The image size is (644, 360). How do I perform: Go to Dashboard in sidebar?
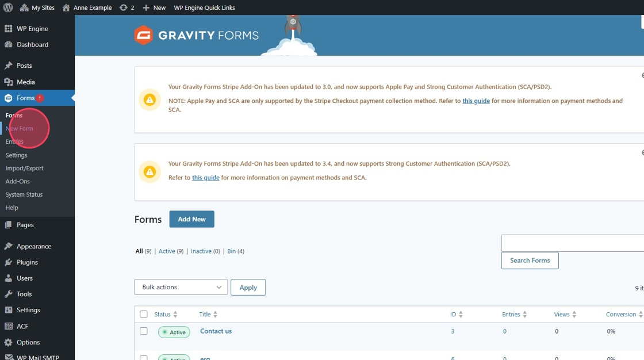(x=37, y=44)
